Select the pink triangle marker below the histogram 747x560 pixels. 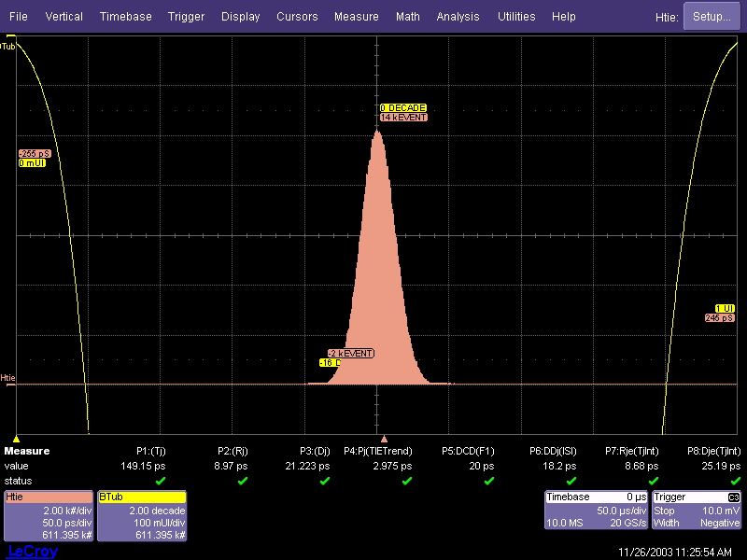[383, 438]
